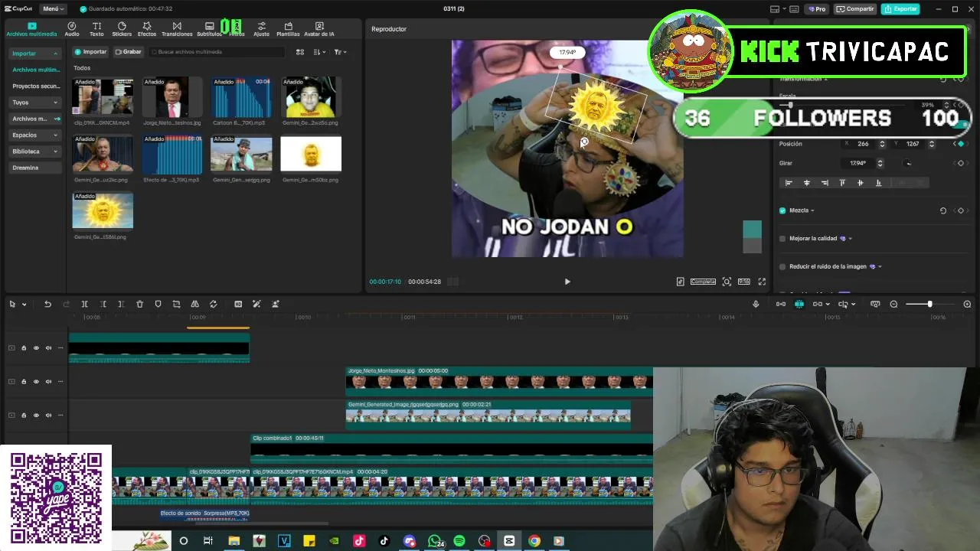
Task: Expand the Tuyos sidebar section
Action: (x=35, y=103)
